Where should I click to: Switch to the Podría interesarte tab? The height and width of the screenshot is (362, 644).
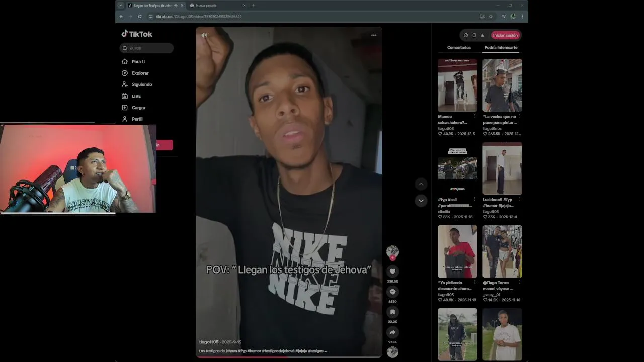pos(501,48)
